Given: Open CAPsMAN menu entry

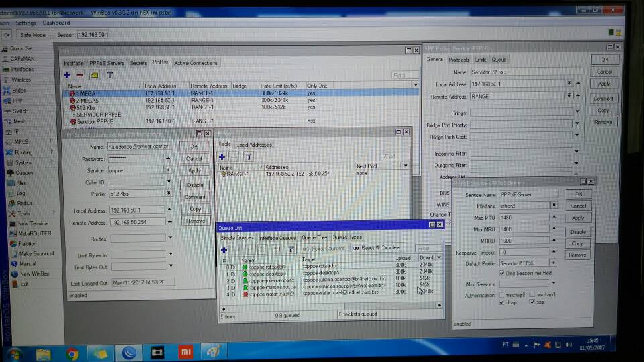Looking at the screenshot, I should 21,59.
